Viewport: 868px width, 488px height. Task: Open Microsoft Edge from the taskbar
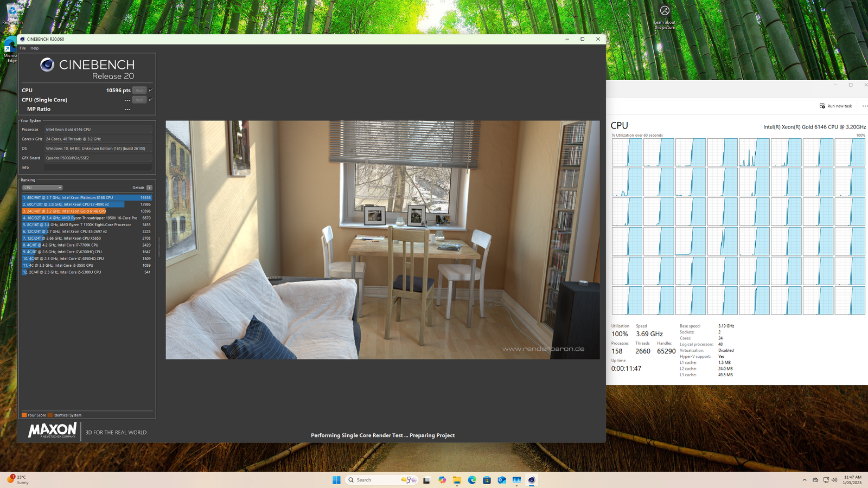[472, 480]
